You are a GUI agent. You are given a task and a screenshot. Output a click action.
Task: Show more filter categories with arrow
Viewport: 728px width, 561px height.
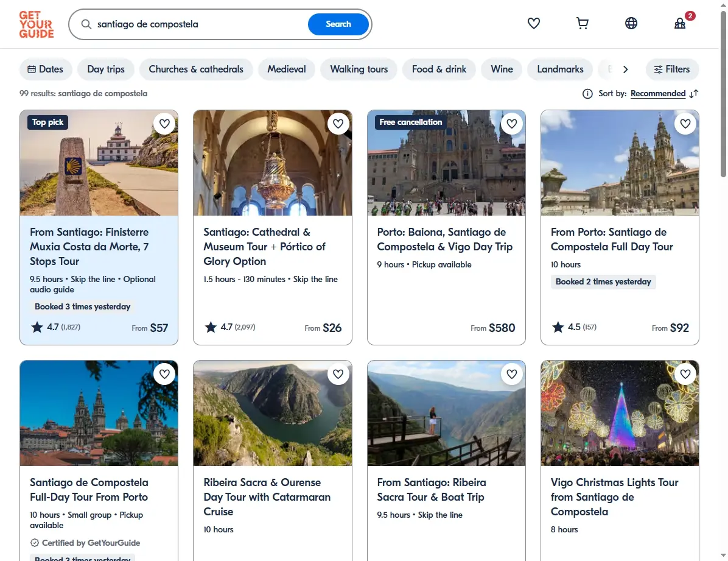pos(625,69)
